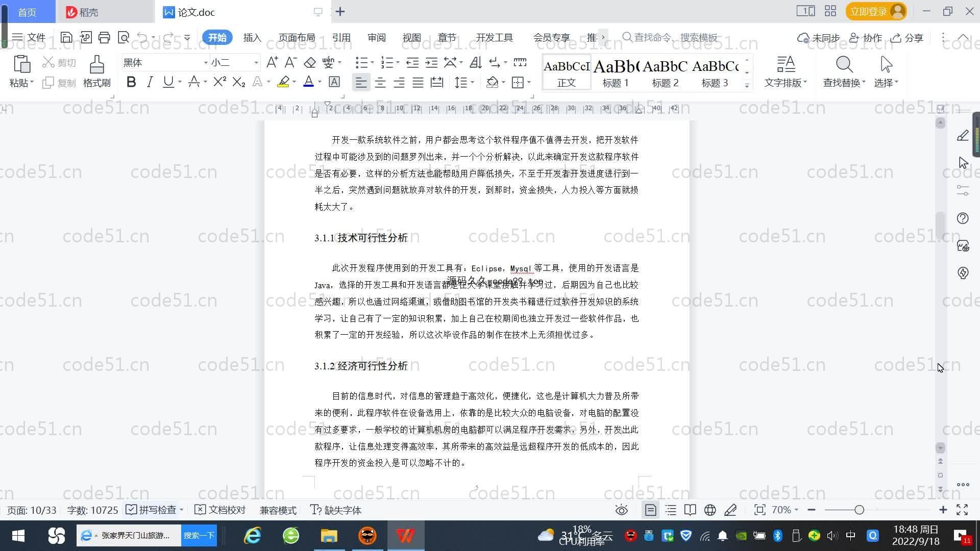
Task: Click distributed alignment icon
Action: point(436,82)
